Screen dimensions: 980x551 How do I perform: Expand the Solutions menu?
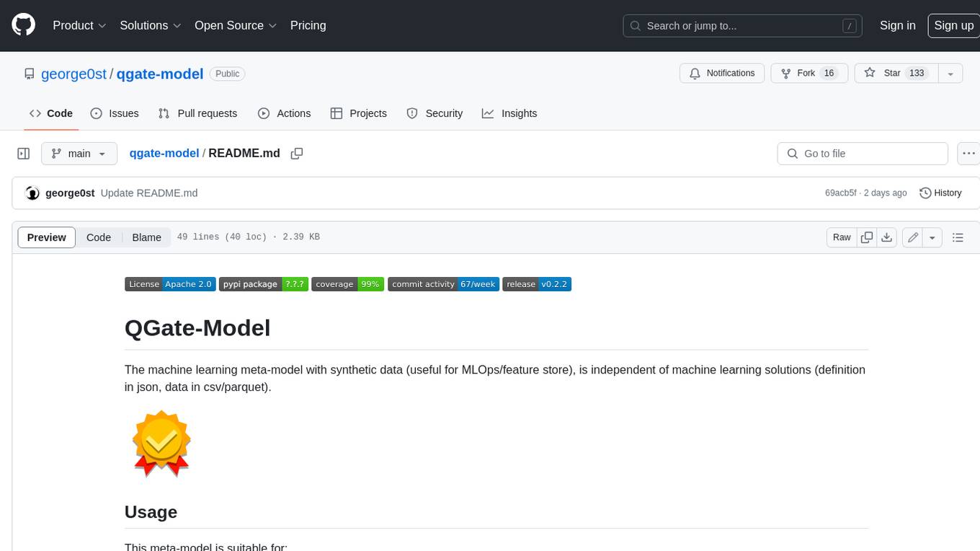151,25
